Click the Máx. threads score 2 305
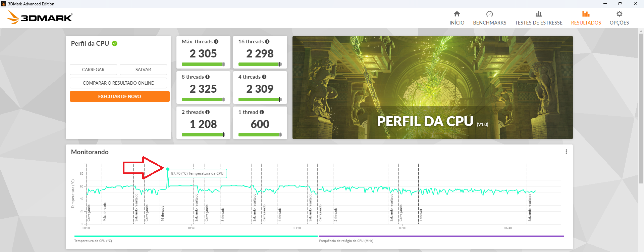 pyautogui.click(x=203, y=54)
